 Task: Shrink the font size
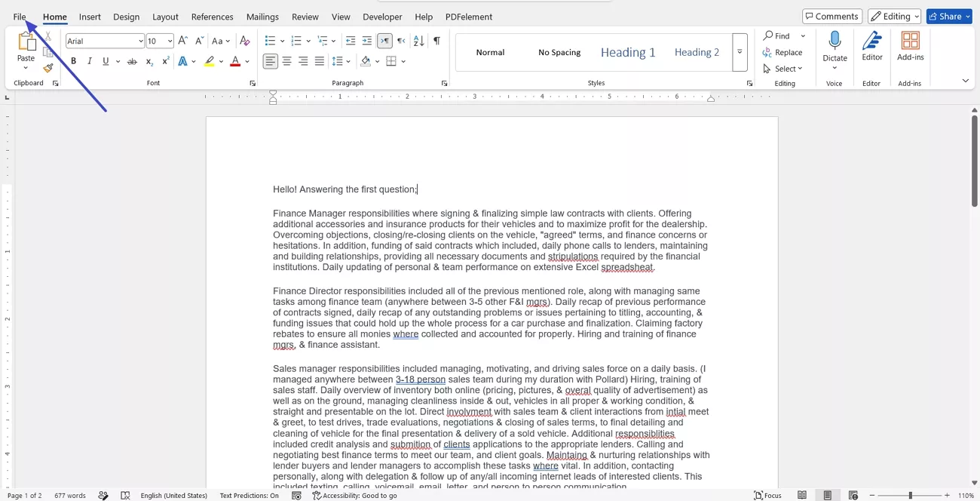point(199,41)
